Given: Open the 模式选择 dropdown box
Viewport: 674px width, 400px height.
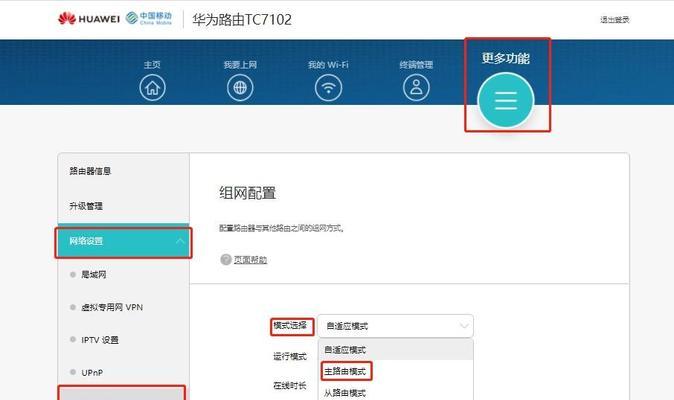Looking at the screenshot, I should [395, 326].
